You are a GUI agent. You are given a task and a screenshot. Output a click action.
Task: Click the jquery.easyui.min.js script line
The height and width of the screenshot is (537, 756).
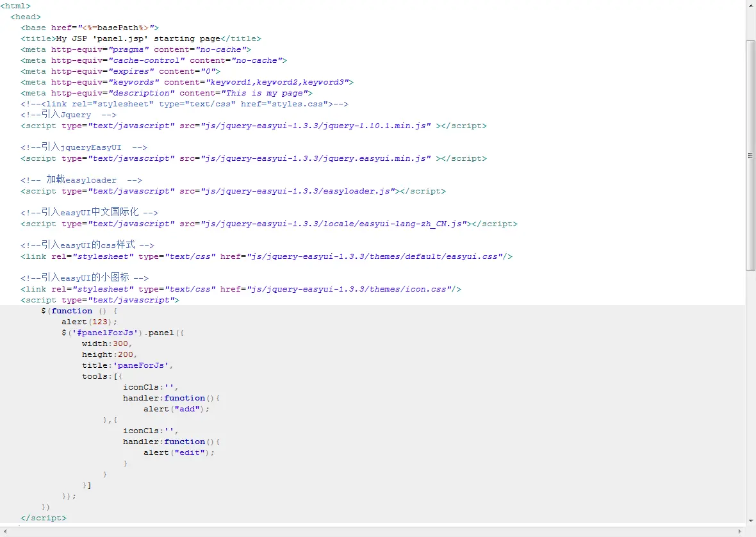click(x=254, y=158)
